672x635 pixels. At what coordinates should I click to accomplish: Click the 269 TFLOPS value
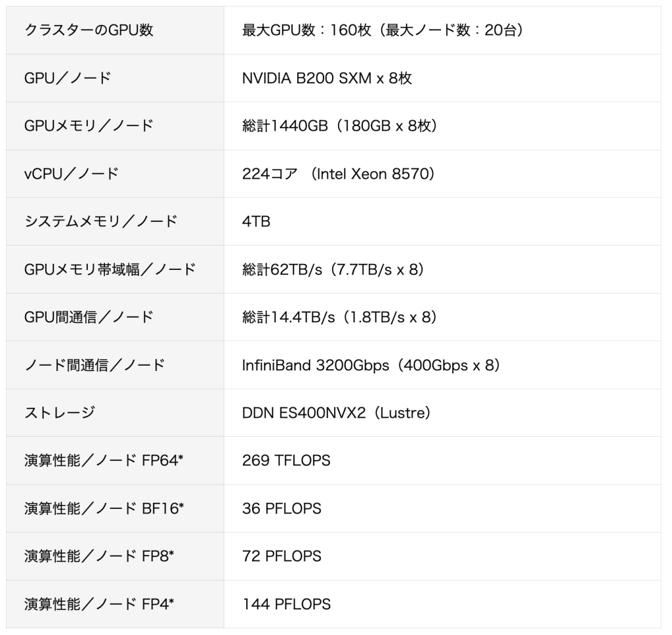[x=286, y=461]
